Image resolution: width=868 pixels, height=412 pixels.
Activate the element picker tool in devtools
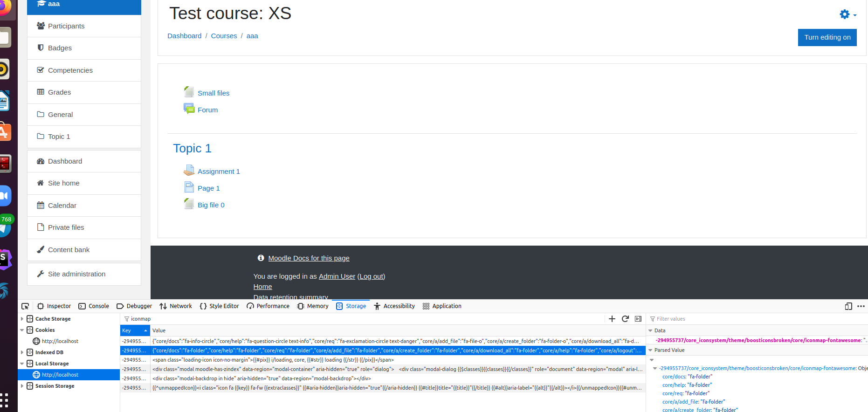tap(25, 306)
